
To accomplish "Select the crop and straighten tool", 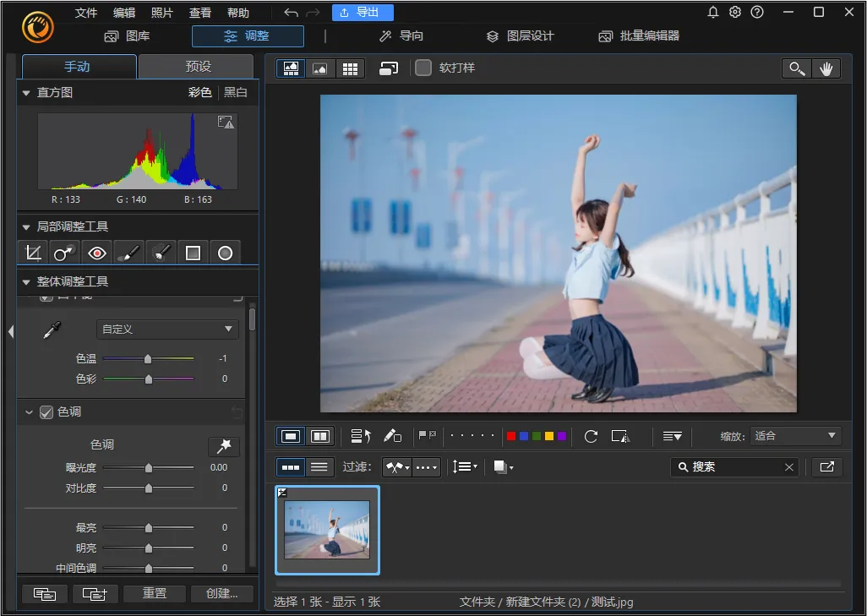I will pos(34,253).
